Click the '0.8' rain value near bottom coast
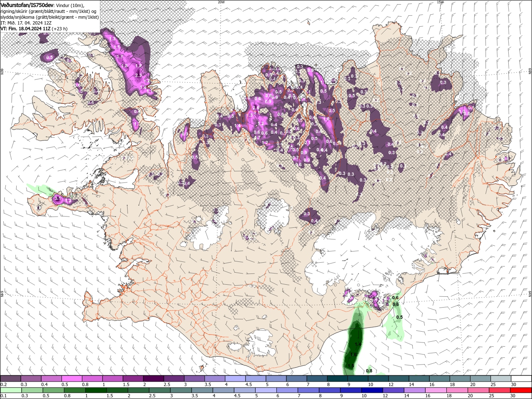The height and width of the screenshot is (399, 532). [369, 371]
